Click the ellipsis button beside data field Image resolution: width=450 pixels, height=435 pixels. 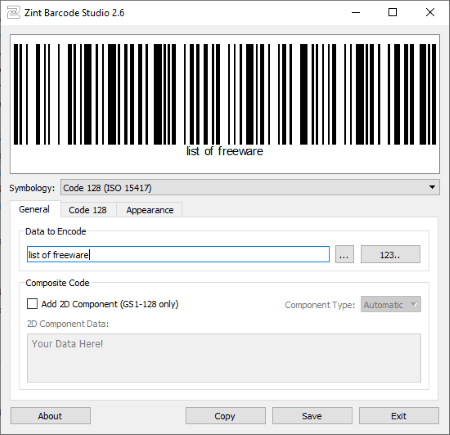344,255
